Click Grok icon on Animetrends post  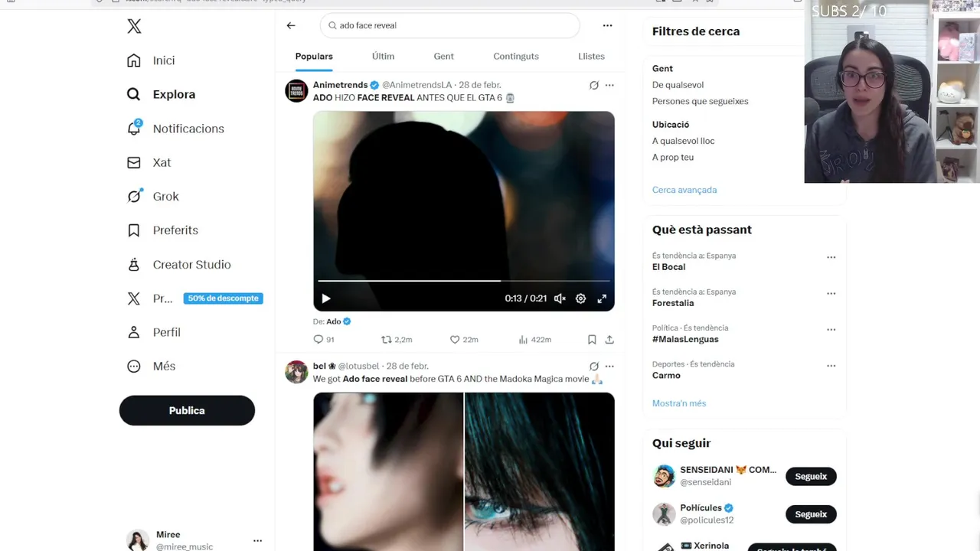pyautogui.click(x=593, y=85)
